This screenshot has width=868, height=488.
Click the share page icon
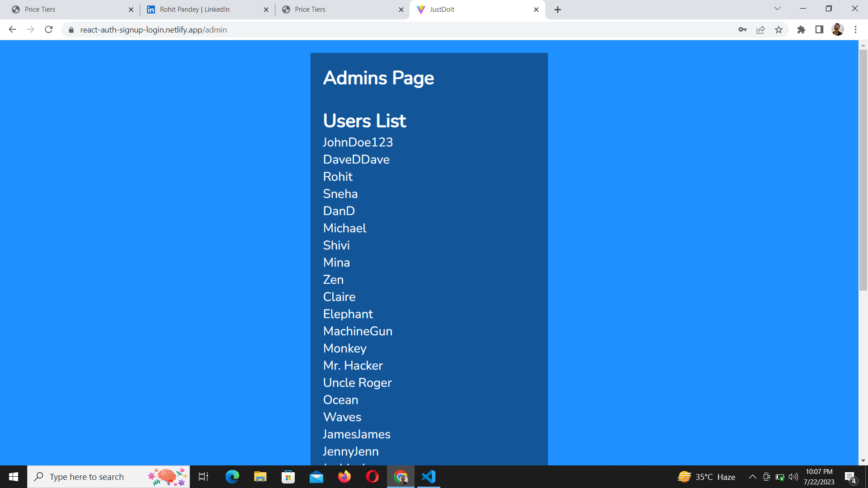coord(760,30)
